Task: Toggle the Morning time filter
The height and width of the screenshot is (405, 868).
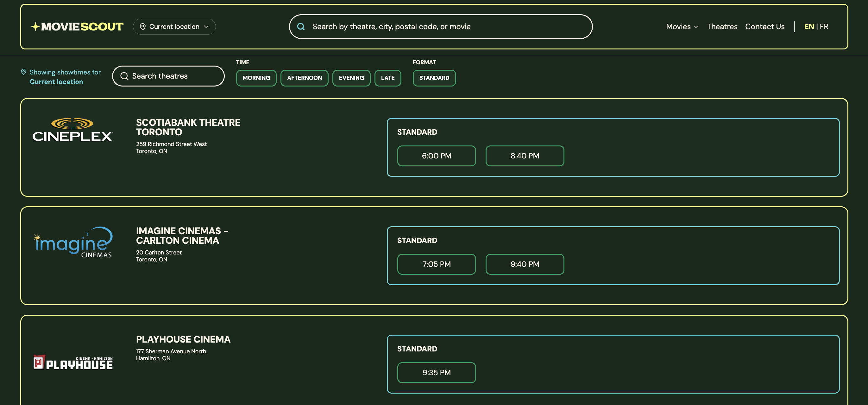Action: coord(256,78)
